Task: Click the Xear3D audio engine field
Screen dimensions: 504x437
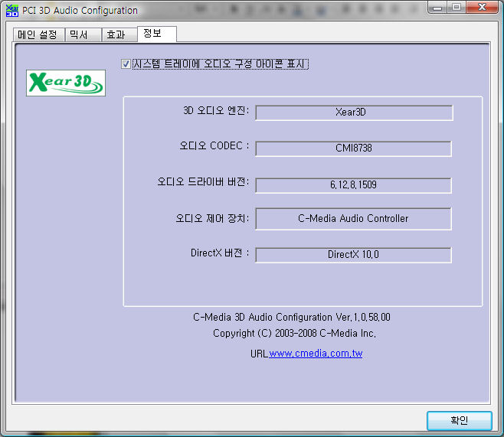Action: [x=354, y=113]
